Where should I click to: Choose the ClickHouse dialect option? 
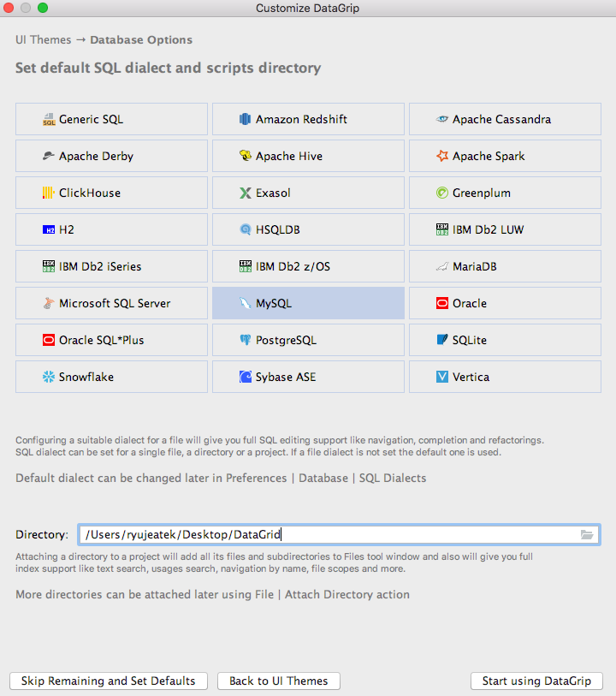(x=111, y=193)
